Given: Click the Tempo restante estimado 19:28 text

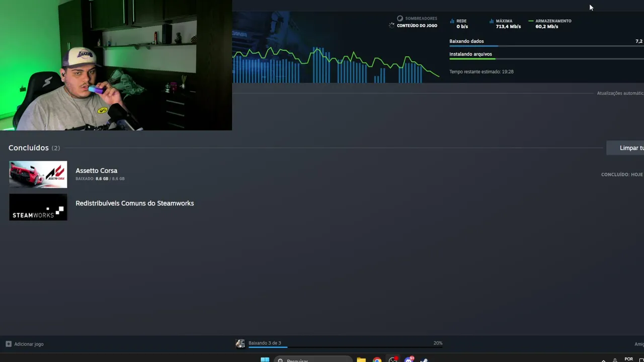Looking at the screenshot, I should pos(481,71).
